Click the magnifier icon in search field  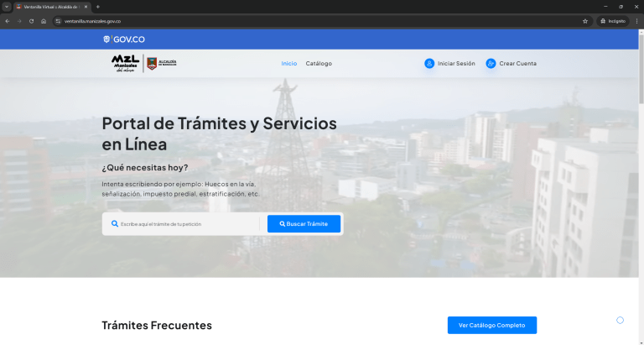pyautogui.click(x=115, y=223)
